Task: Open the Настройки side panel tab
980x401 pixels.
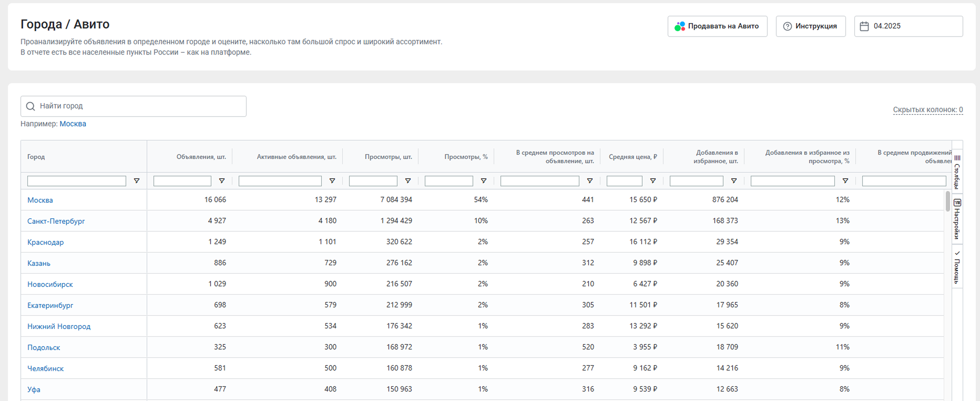Action: 957,219
